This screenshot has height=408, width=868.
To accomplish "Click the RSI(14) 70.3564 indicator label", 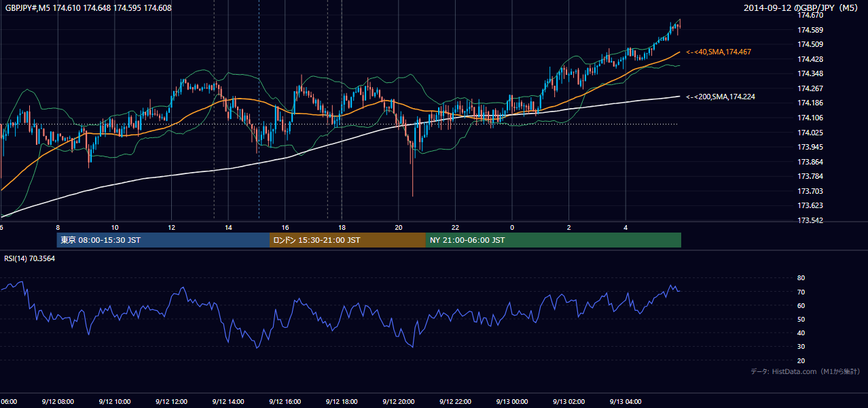I will pyautogui.click(x=30, y=258).
